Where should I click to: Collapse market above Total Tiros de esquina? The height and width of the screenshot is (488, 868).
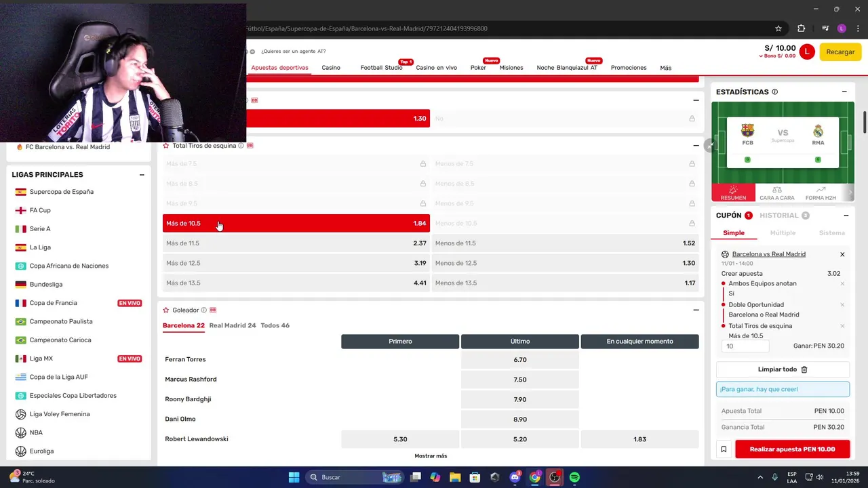(x=696, y=100)
